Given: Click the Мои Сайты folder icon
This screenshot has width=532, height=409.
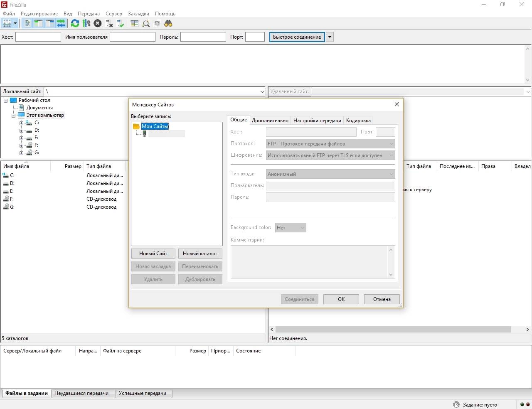Looking at the screenshot, I should [x=136, y=126].
